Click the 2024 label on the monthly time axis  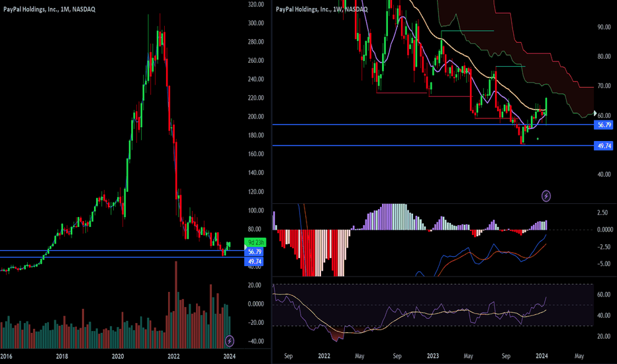point(230,356)
